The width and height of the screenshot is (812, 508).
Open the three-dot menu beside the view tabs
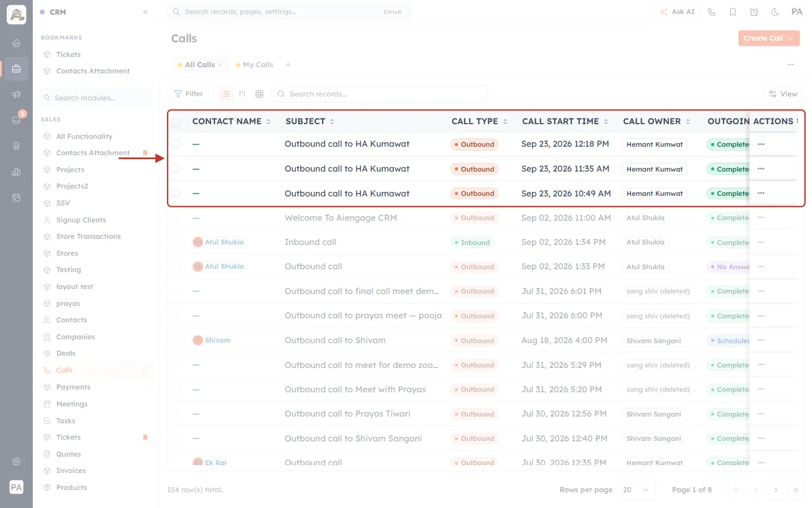pos(791,64)
